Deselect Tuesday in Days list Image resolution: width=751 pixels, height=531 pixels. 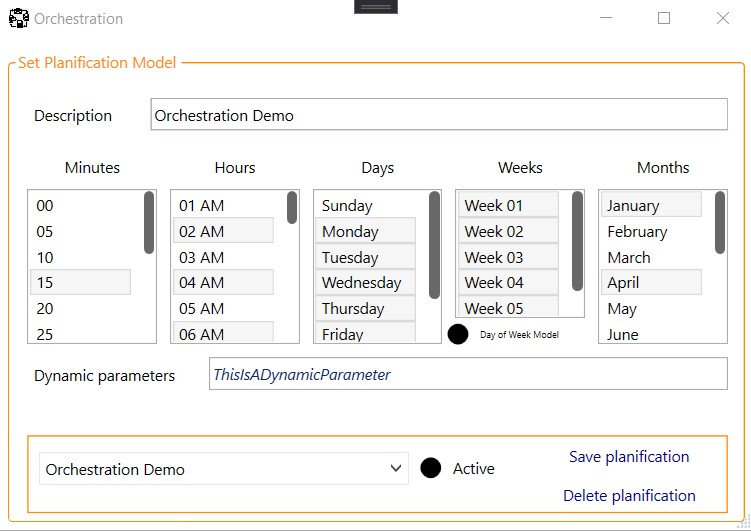(365, 257)
